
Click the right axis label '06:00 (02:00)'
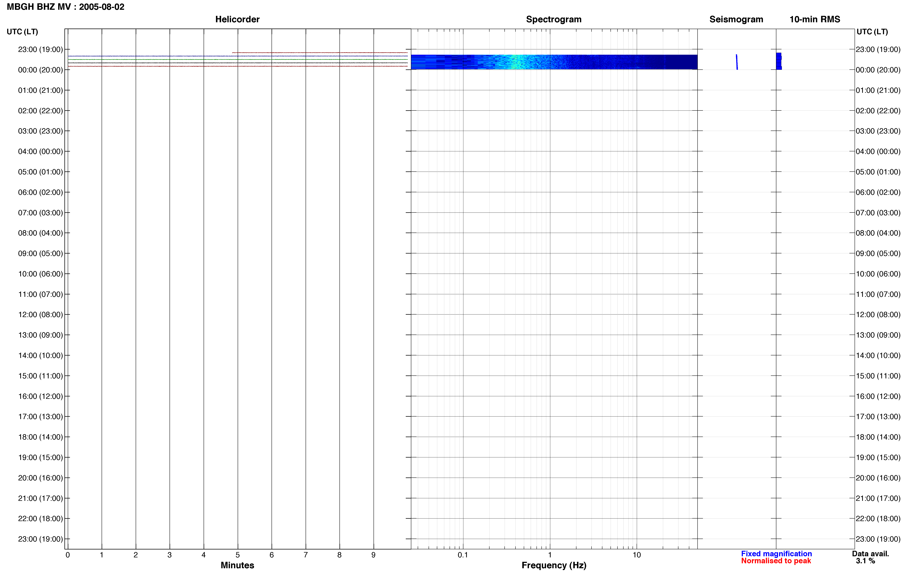pyautogui.click(x=878, y=192)
